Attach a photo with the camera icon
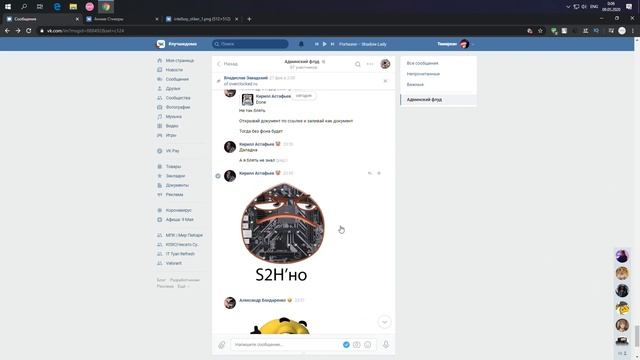Image resolution: width=640 pixels, height=360 pixels. point(357,345)
